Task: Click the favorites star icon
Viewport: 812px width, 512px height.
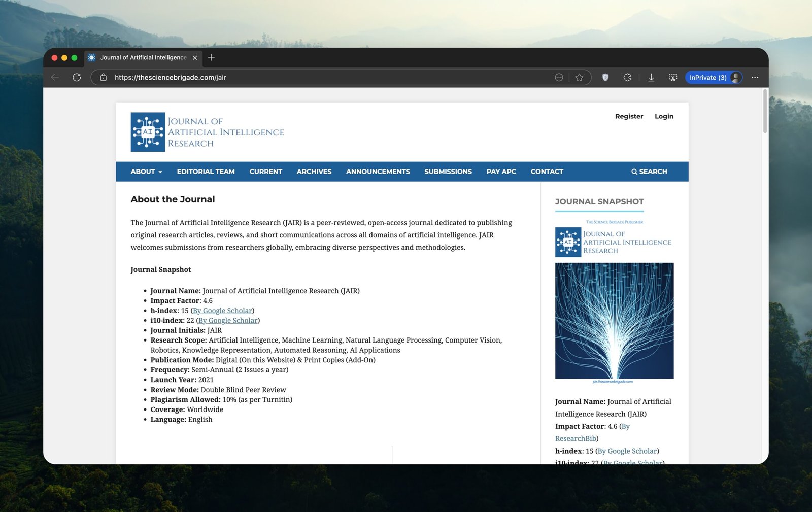Action: tap(579, 77)
